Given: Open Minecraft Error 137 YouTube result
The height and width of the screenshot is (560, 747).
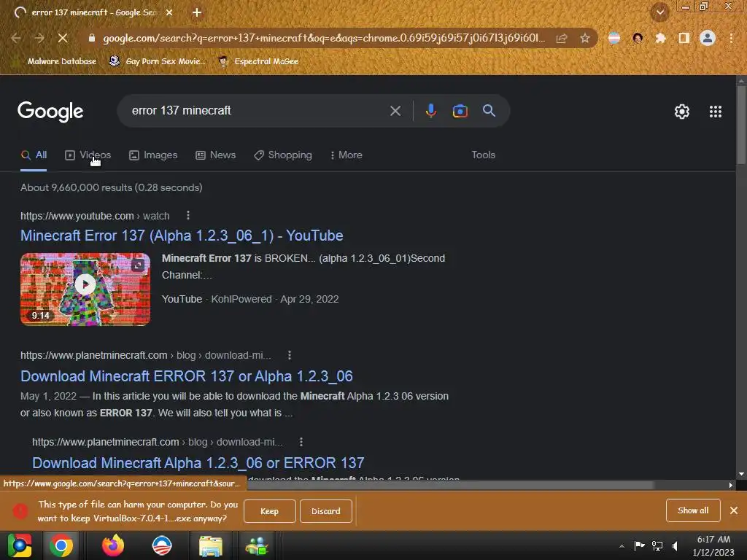Looking at the screenshot, I should click(182, 236).
